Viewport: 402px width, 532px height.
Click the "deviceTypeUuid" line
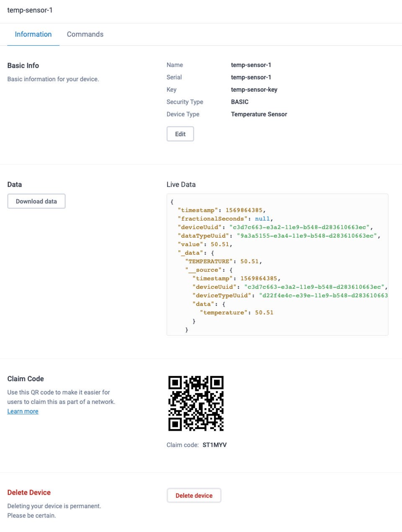pos(290,296)
